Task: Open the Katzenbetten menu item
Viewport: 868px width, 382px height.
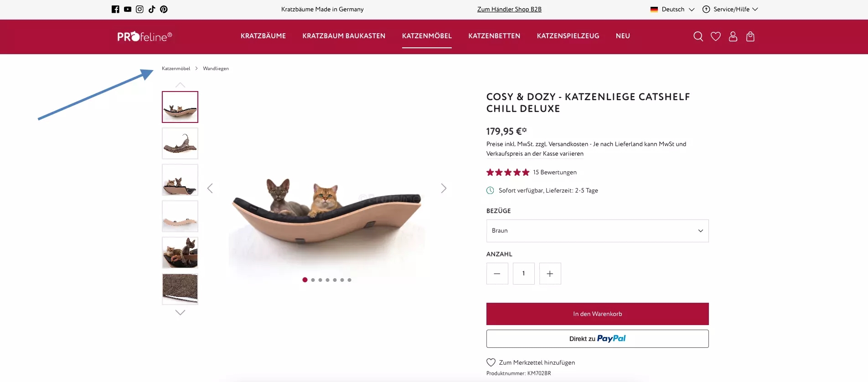Action: point(494,36)
